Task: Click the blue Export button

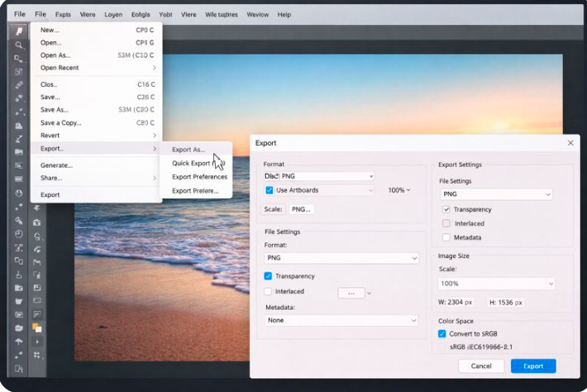Action: (x=533, y=366)
